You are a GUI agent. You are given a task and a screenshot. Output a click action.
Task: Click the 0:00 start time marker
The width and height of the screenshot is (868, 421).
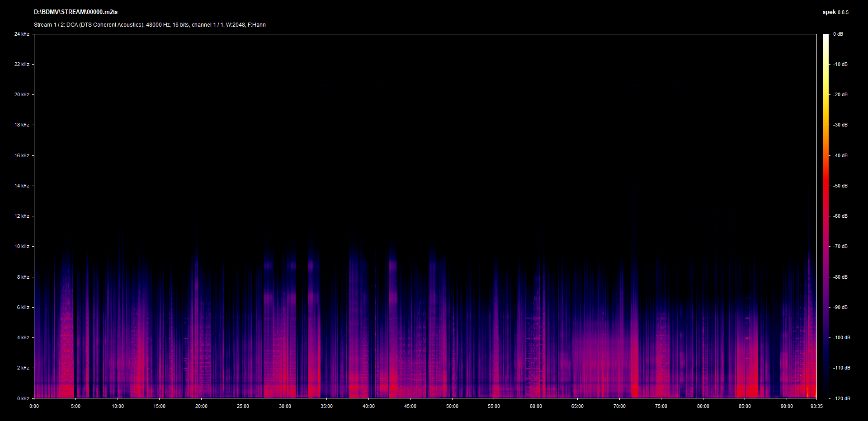[34, 406]
